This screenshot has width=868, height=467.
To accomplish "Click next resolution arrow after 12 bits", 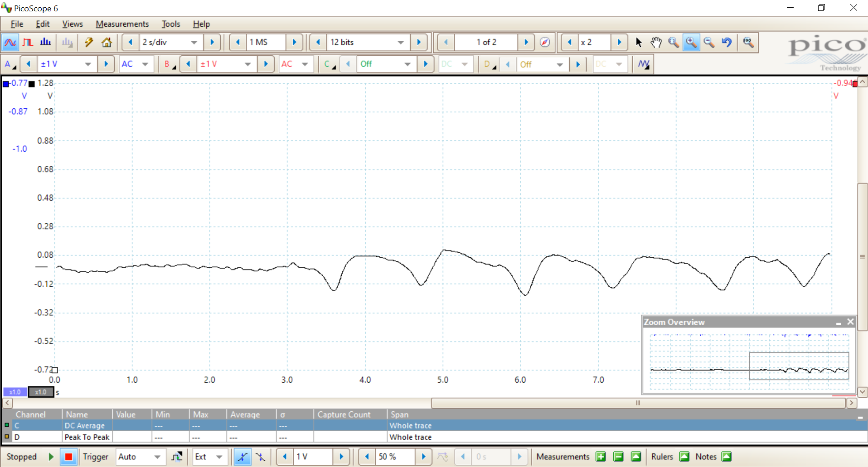I will 419,42.
